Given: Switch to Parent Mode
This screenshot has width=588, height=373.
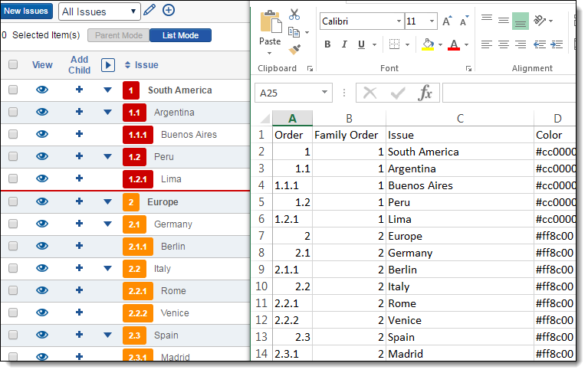Looking at the screenshot, I should click(x=118, y=35).
